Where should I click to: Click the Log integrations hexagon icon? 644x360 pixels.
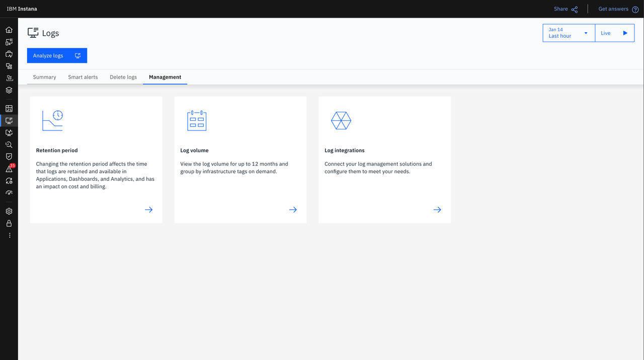(341, 121)
